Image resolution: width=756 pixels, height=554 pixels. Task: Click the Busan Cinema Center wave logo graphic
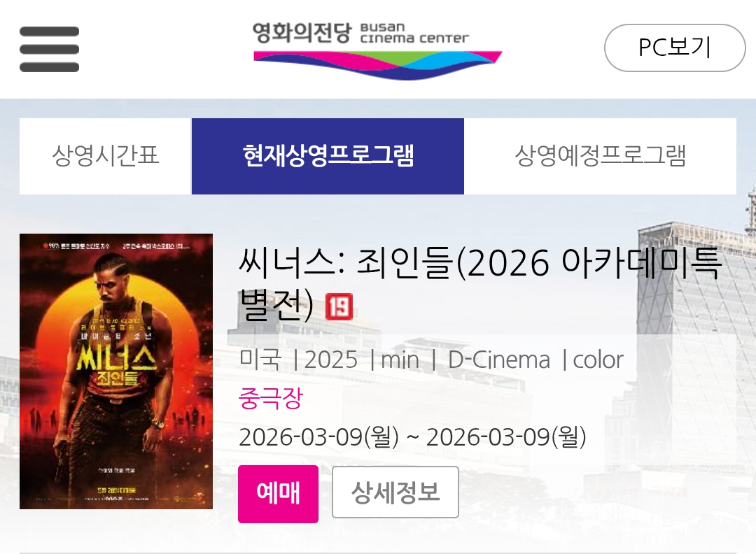(377, 65)
